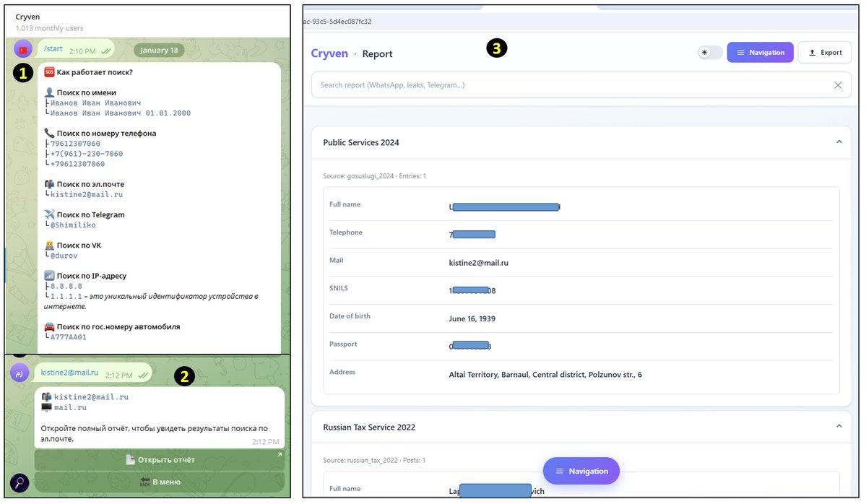Open the red bot avatar next to /start
Screen dimensions: 866x504
22,50
